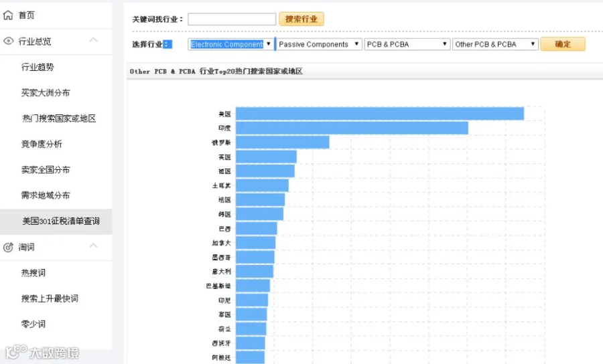Click the 印尼 axis label

point(225,300)
